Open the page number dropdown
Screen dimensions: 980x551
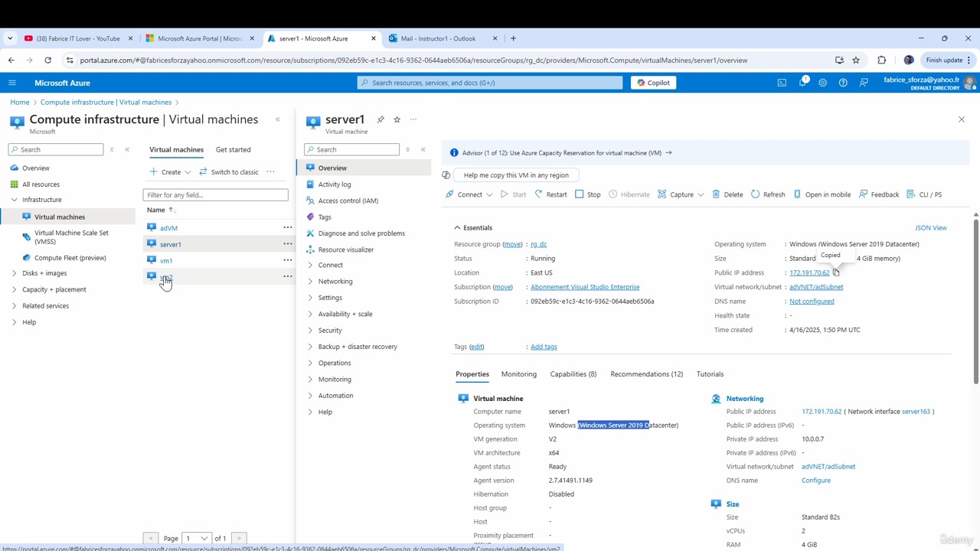point(196,539)
